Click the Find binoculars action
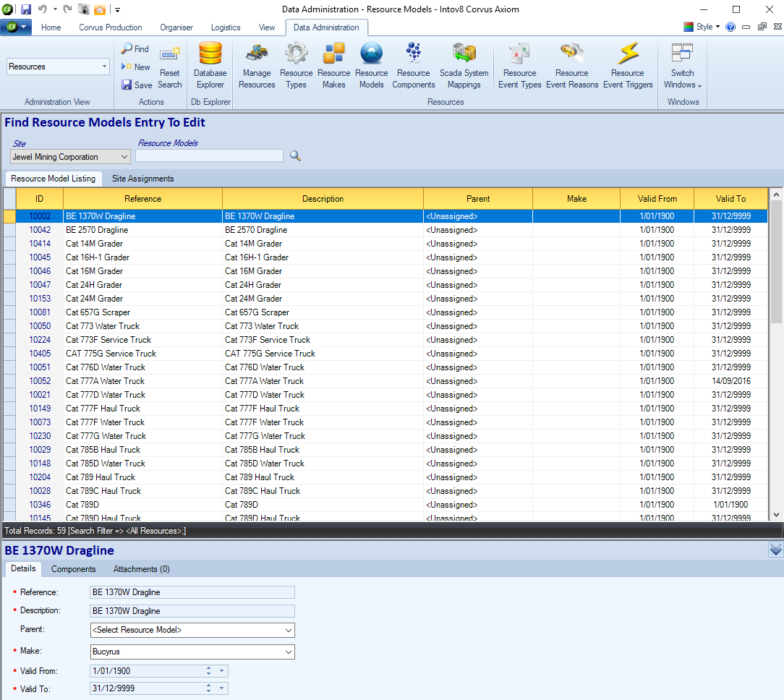784x700 pixels. tap(135, 49)
